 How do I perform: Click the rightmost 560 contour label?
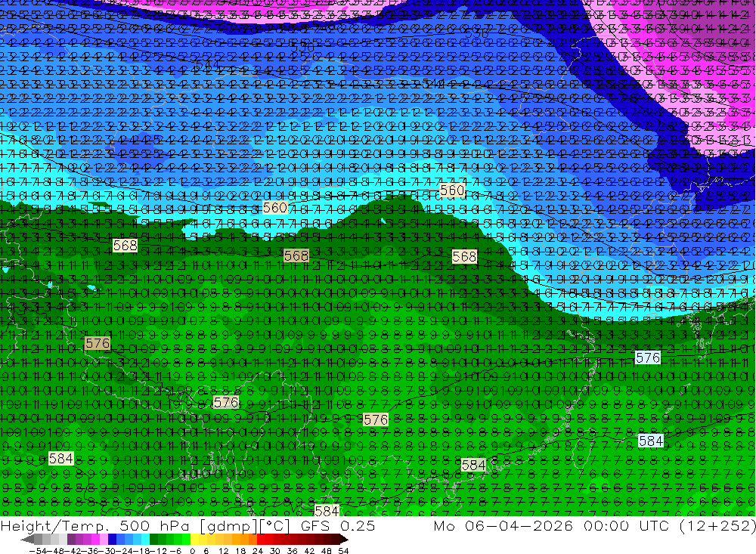tap(452, 190)
